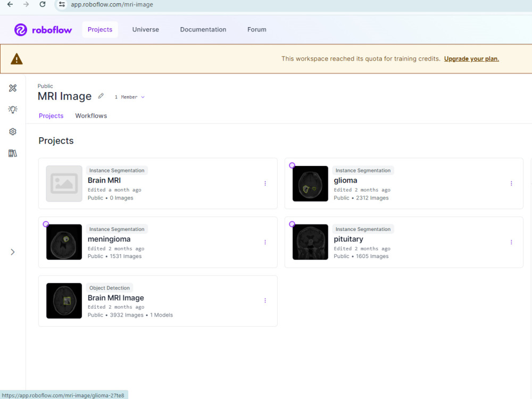Click the 'Public • 1531 Images' text
Image resolution: width=532 pixels, height=399 pixels.
pyautogui.click(x=115, y=256)
